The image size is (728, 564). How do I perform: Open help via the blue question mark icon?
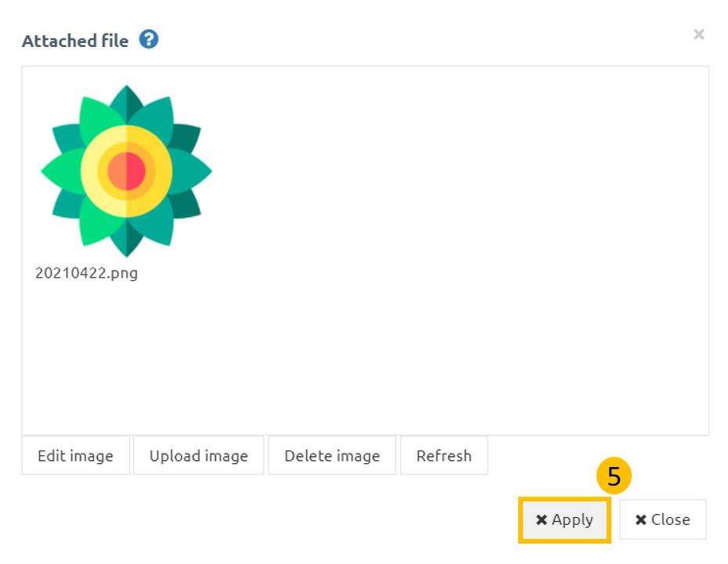tap(149, 39)
